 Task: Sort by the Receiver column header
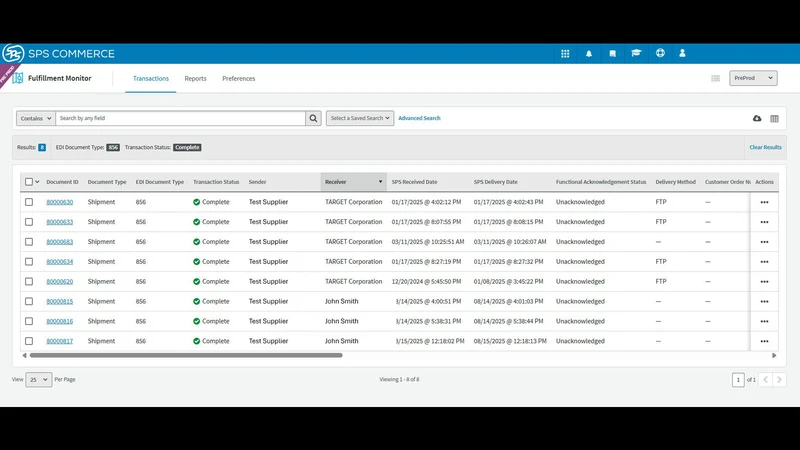(x=353, y=182)
